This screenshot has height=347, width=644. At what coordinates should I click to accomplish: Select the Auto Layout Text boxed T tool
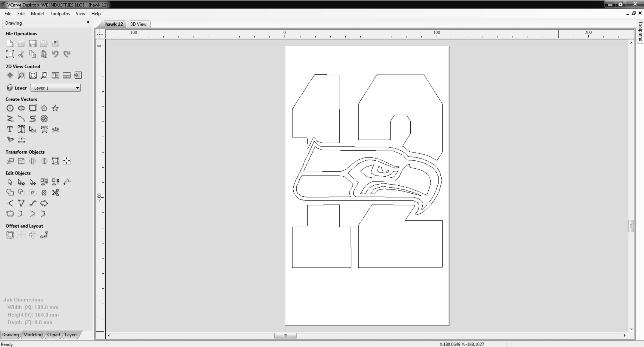21,129
